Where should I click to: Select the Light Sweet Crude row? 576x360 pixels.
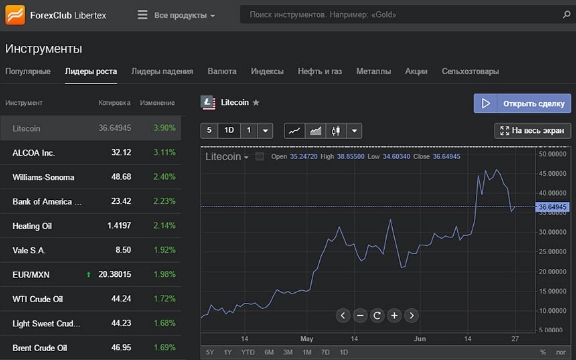click(x=91, y=323)
